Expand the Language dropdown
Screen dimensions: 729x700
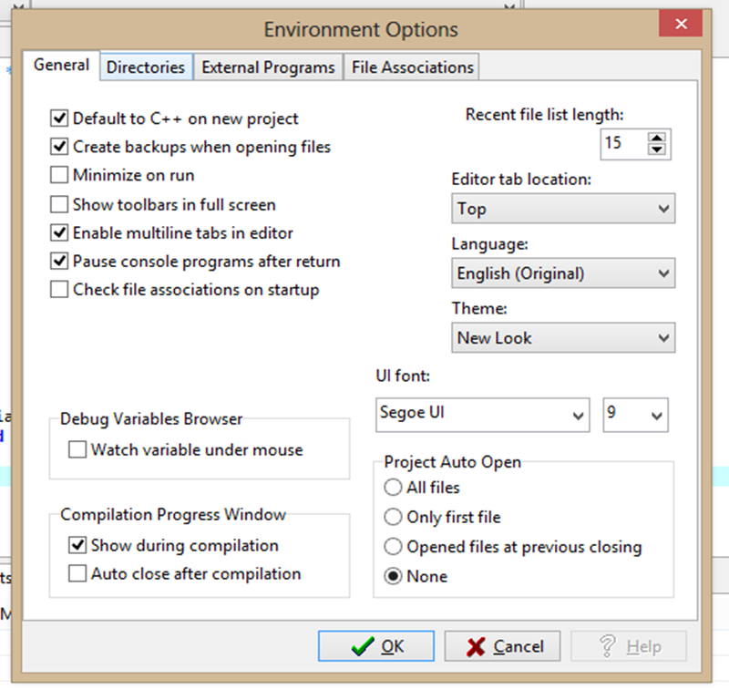click(x=563, y=273)
